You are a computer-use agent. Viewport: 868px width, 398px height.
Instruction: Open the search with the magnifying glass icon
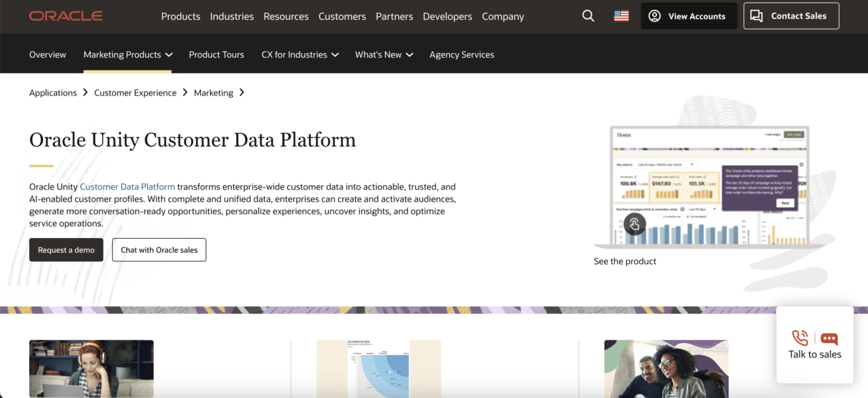click(x=588, y=16)
